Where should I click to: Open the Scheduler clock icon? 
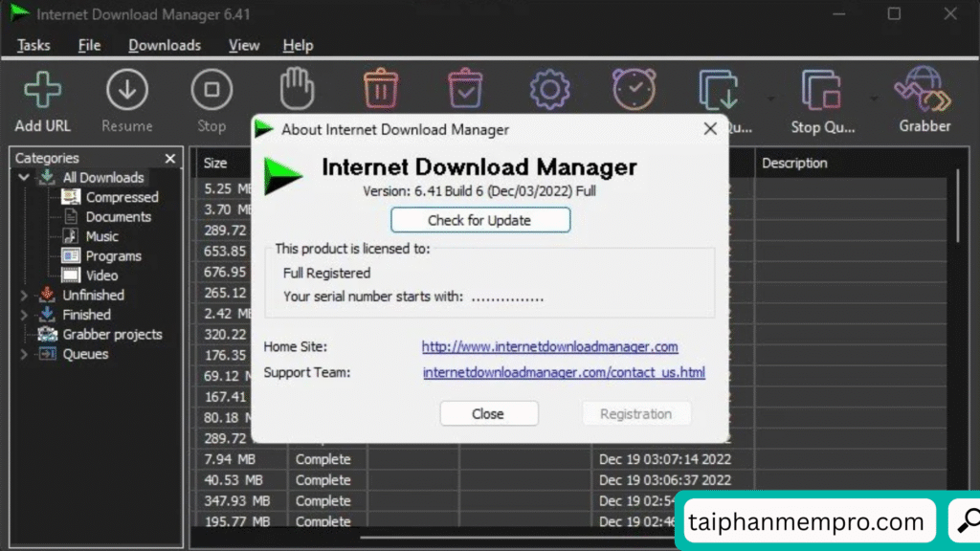coord(634,90)
